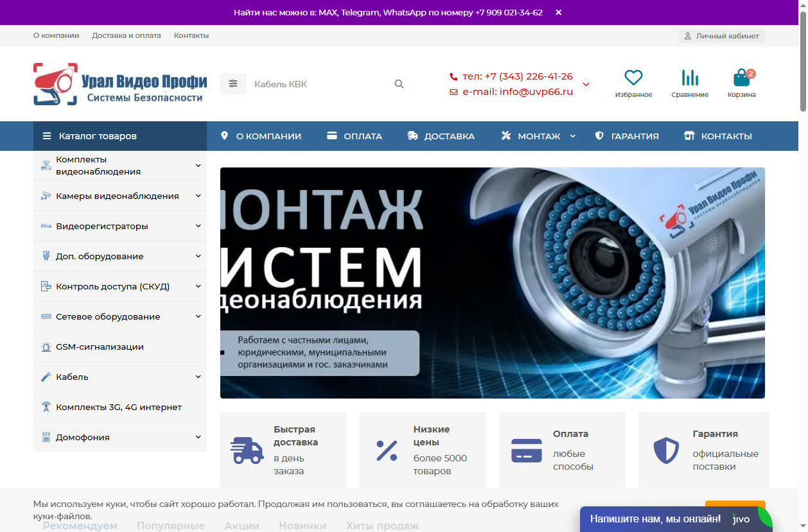The width and height of the screenshot is (808, 532).
Task: Click 'Быстрая доставка' truck icon
Action: click(247, 450)
